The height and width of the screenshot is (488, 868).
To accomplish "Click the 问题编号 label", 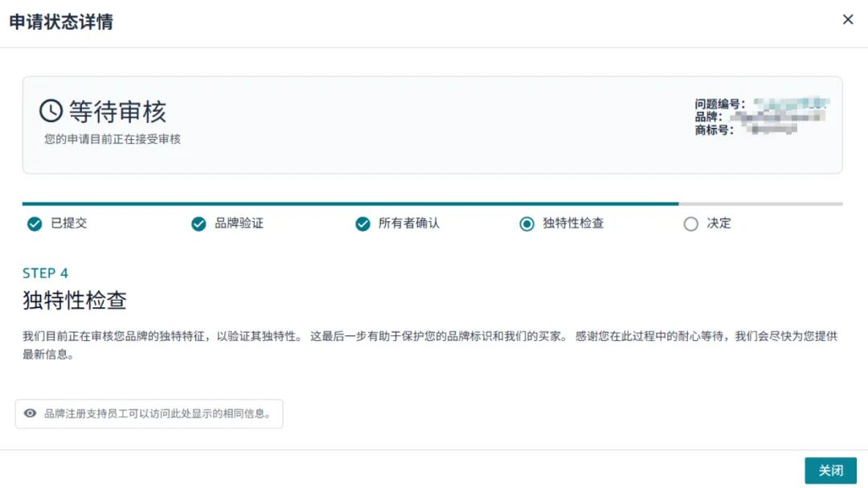I will 719,105.
